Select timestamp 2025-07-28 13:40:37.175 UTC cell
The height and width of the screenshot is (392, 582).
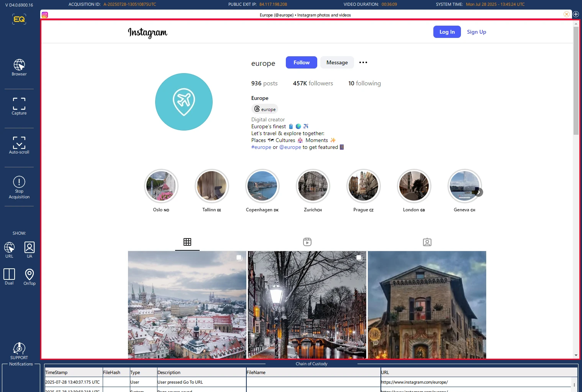point(74,382)
